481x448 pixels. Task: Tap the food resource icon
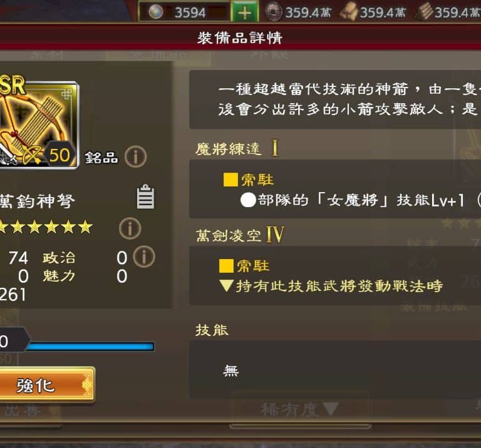tap(349, 12)
